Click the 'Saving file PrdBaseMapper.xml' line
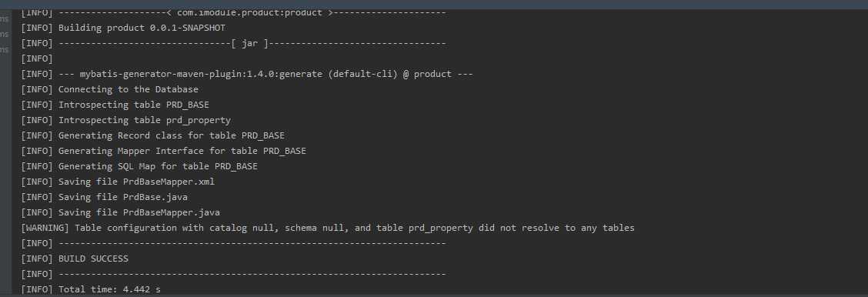This screenshot has height=297, width=868. coord(118,182)
